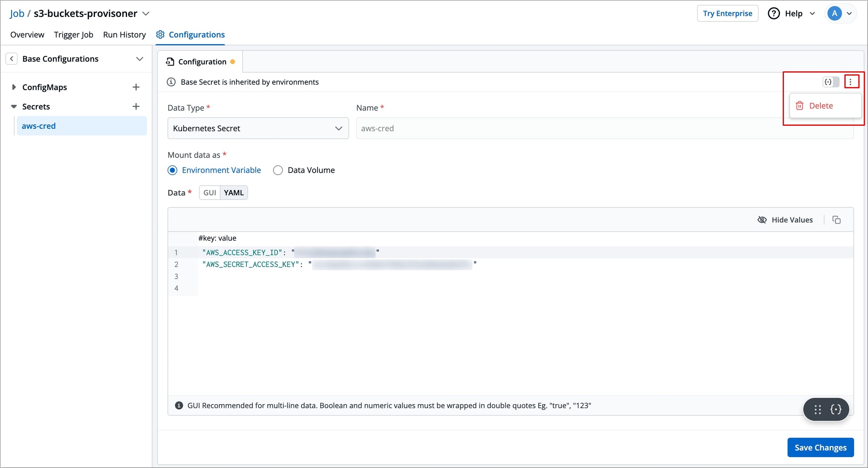Expand the ConfigMaps tree section

point(14,87)
